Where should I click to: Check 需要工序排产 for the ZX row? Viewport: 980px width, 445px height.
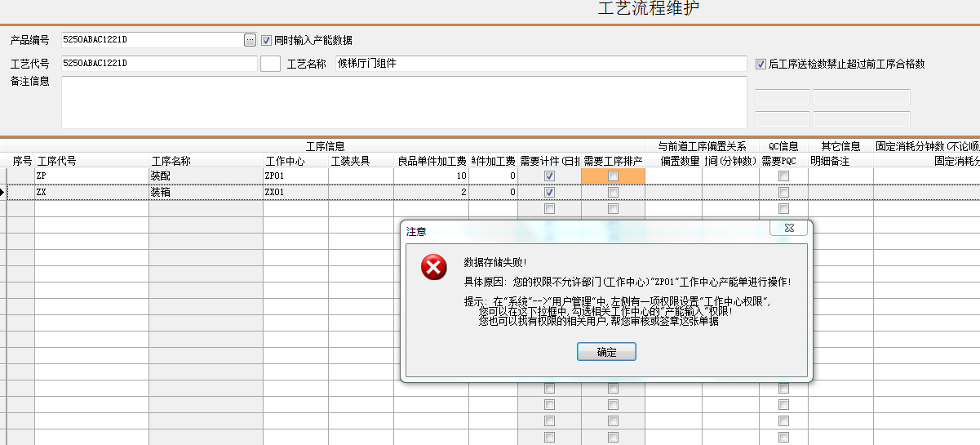coord(613,193)
